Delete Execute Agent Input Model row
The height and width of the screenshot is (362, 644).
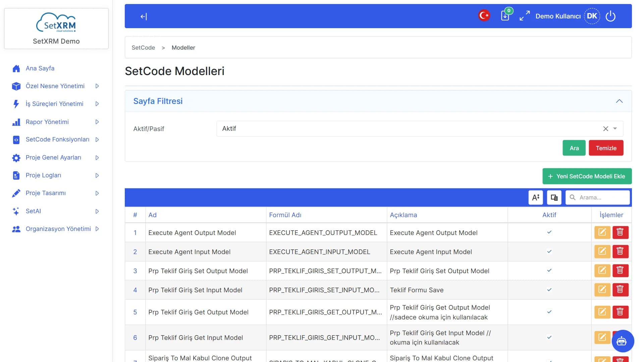click(x=620, y=251)
